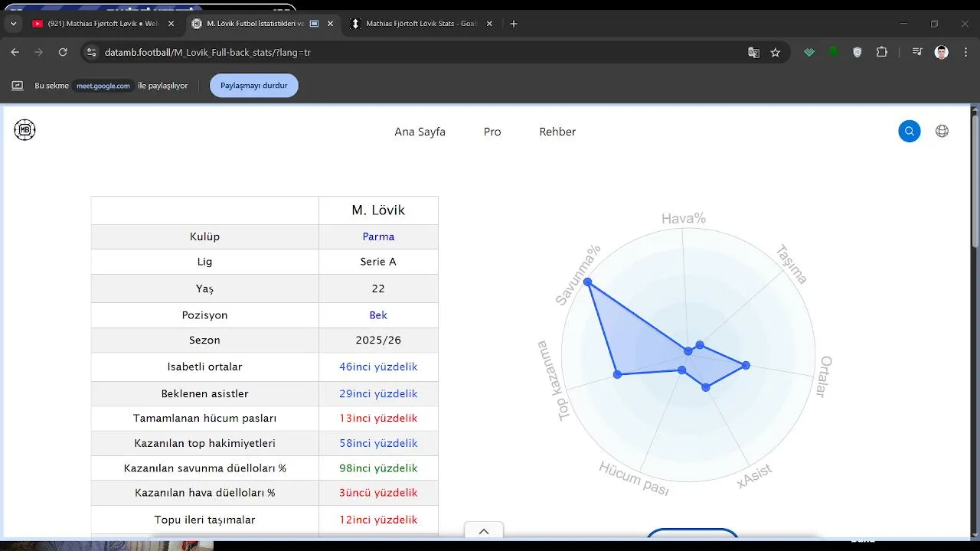
Task: Open the green chevron extension icon
Action: [809, 52]
